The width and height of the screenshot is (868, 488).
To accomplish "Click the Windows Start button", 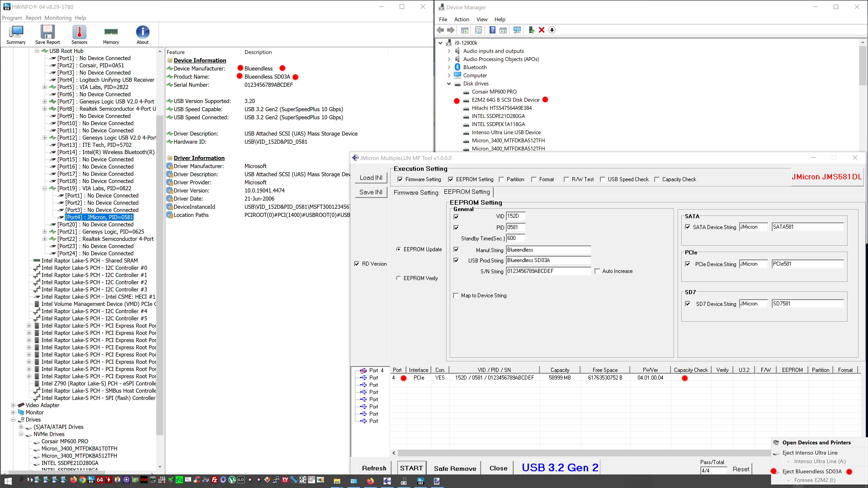I will (x=8, y=481).
